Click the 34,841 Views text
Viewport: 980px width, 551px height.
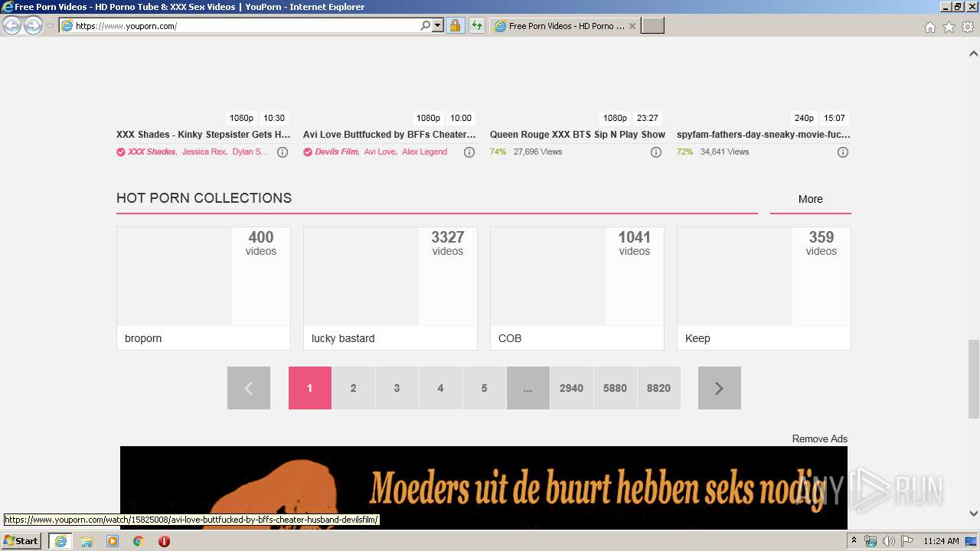tap(724, 152)
